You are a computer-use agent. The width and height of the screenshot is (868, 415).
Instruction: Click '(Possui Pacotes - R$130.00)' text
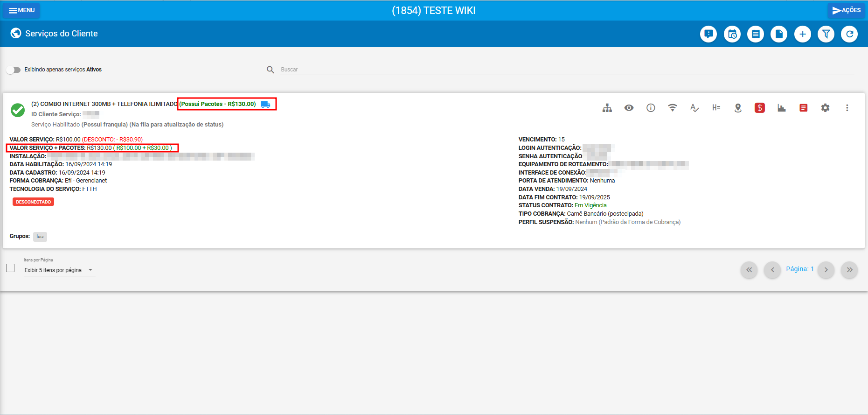pyautogui.click(x=218, y=104)
